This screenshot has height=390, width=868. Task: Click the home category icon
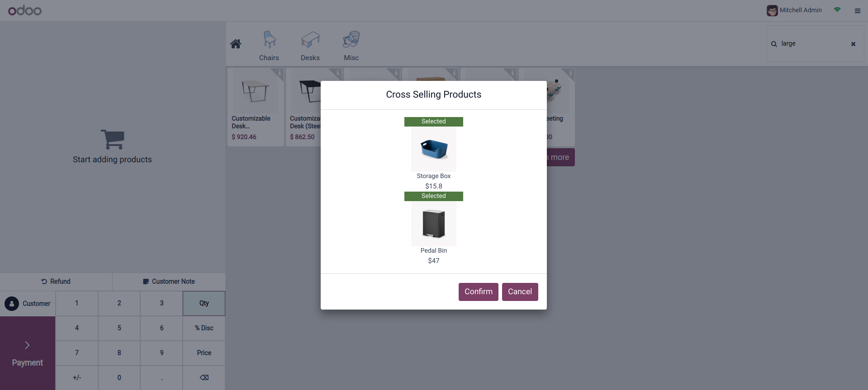pos(236,44)
